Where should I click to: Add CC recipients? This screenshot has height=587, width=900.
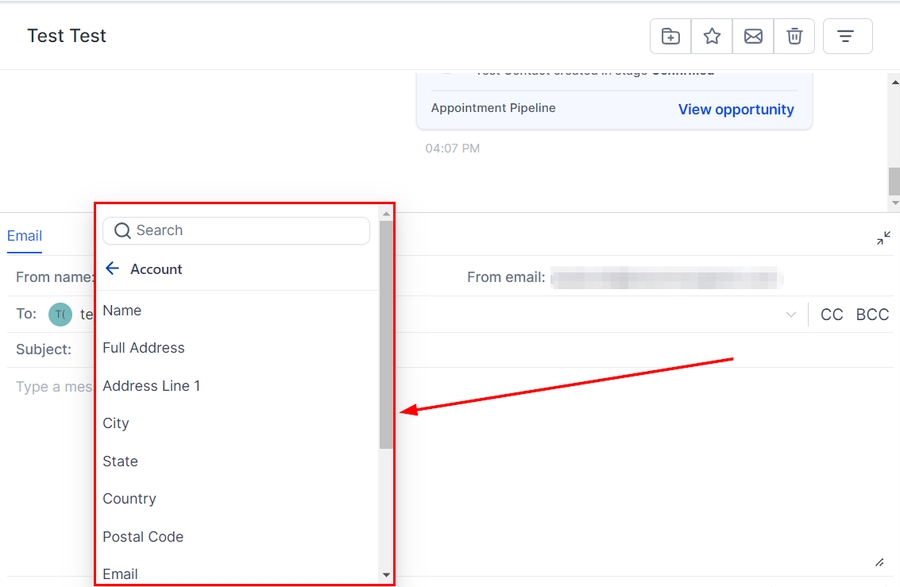[x=831, y=315]
